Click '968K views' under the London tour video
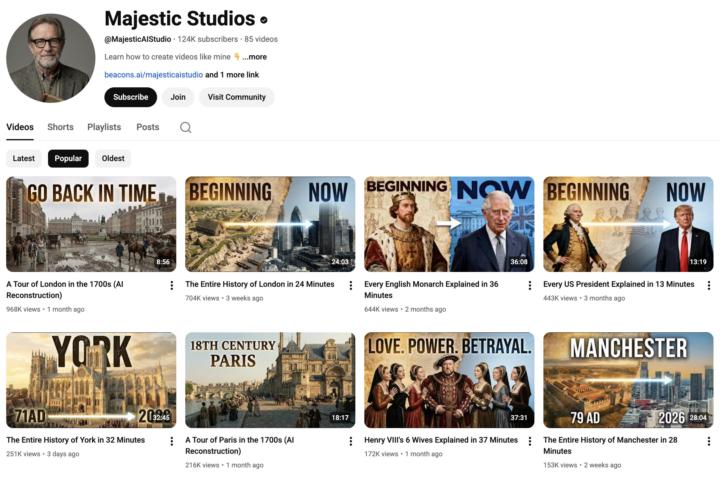Image resolution: width=720 pixels, height=477 pixels. (x=23, y=309)
